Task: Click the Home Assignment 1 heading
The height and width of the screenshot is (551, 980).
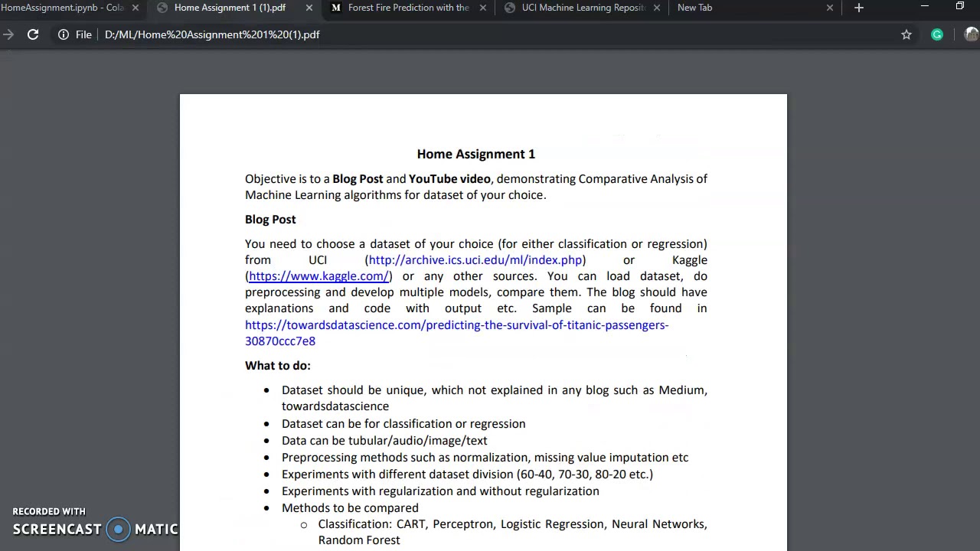Action: point(475,154)
